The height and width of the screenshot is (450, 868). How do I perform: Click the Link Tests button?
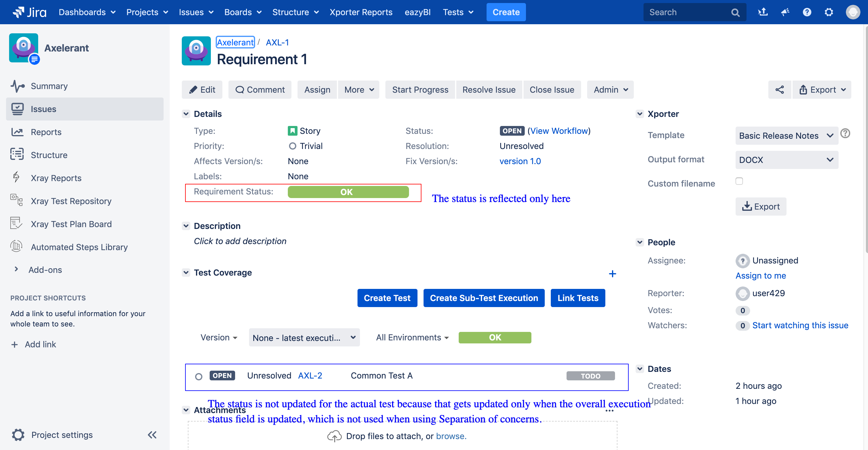[x=577, y=298]
